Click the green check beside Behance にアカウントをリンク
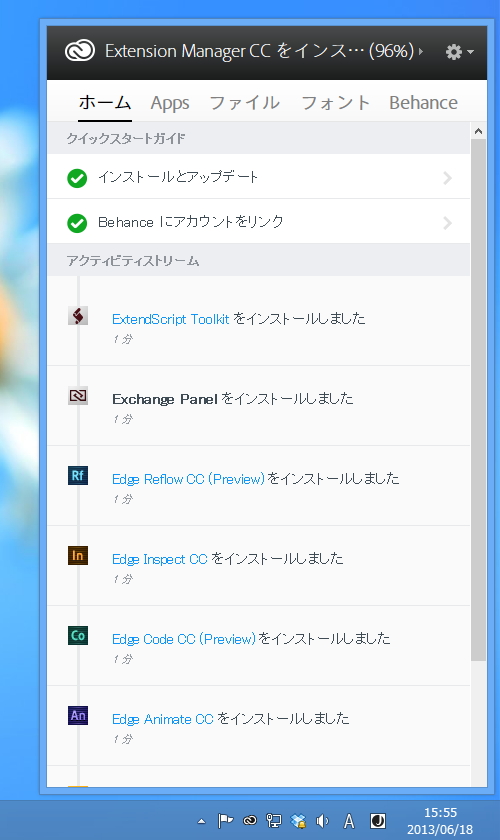The image size is (500, 840). point(77,223)
